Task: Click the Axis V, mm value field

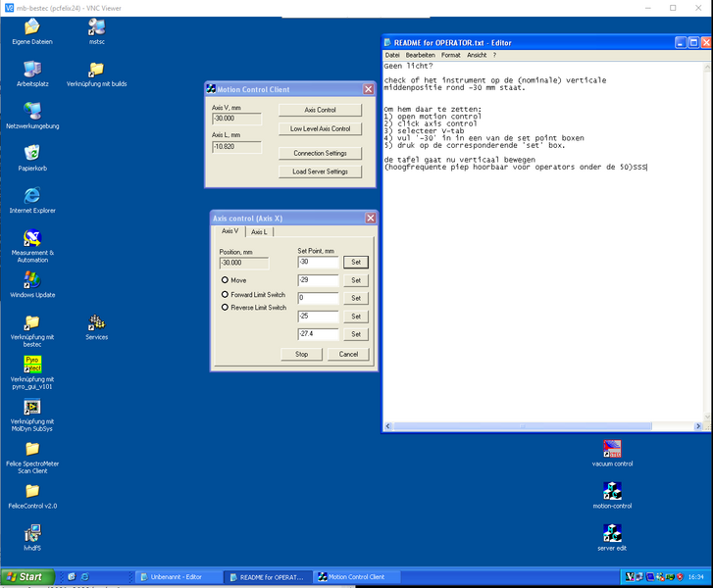Action: (237, 119)
